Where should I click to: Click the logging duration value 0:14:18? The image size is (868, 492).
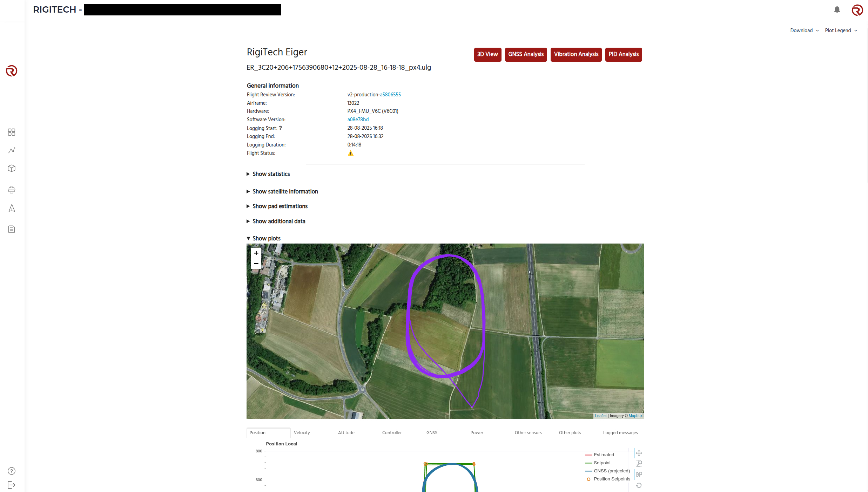[354, 145]
